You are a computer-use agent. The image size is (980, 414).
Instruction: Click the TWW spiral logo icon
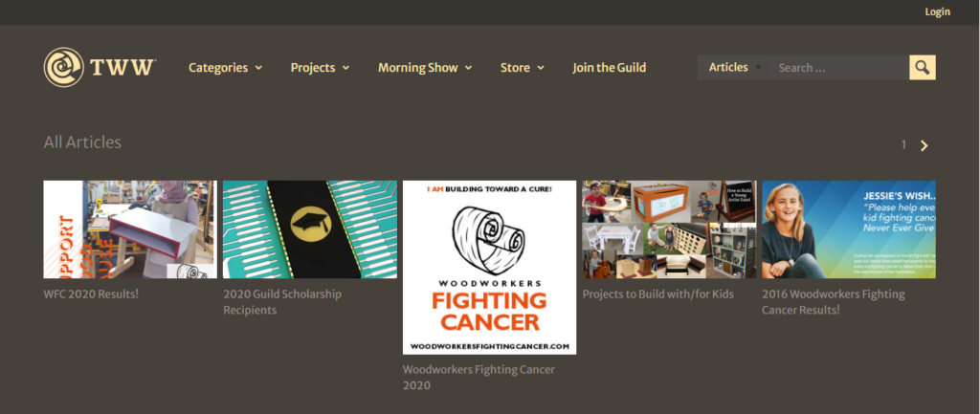click(x=64, y=68)
